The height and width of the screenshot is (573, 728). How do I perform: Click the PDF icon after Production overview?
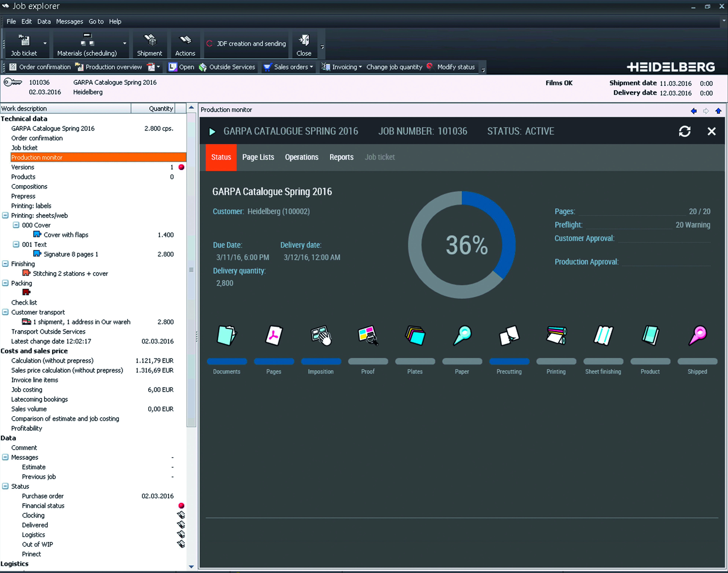(151, 67)
